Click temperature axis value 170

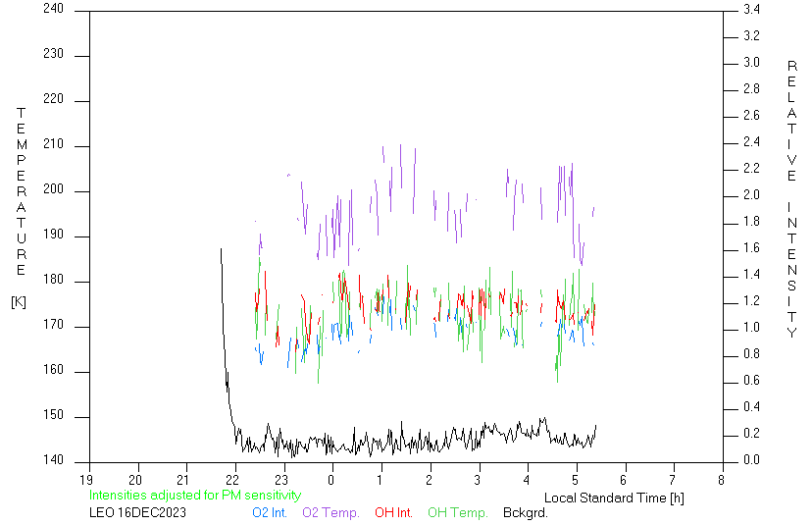(x=53, y=325)
